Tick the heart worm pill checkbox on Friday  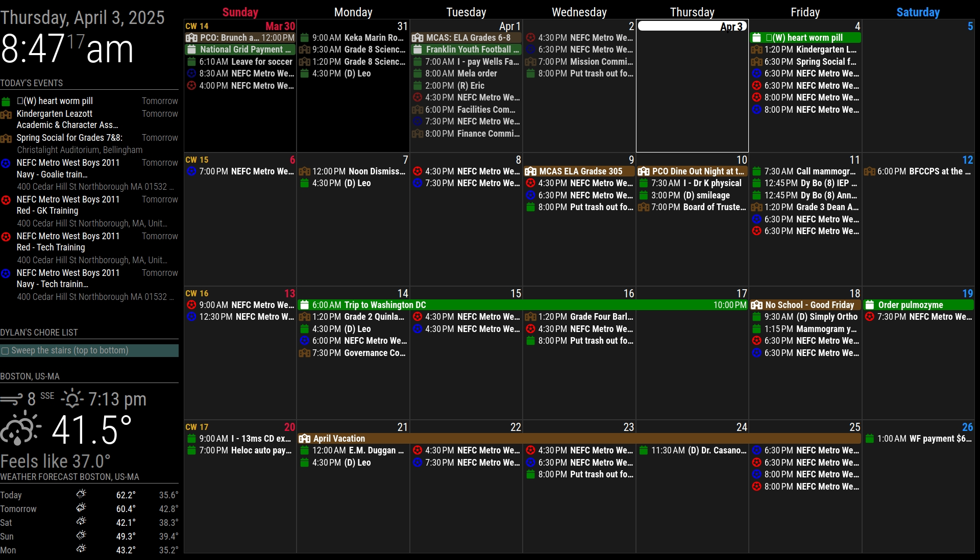pyautogui.click(x=769, y=38)
